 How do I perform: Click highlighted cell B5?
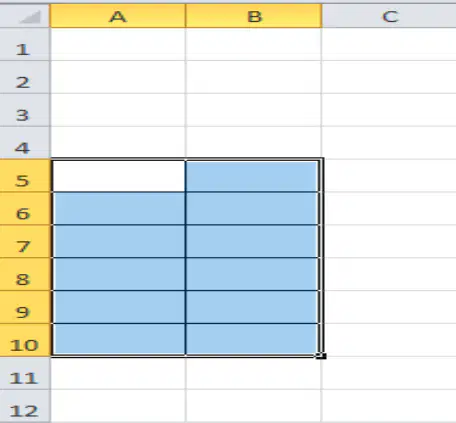252,176
